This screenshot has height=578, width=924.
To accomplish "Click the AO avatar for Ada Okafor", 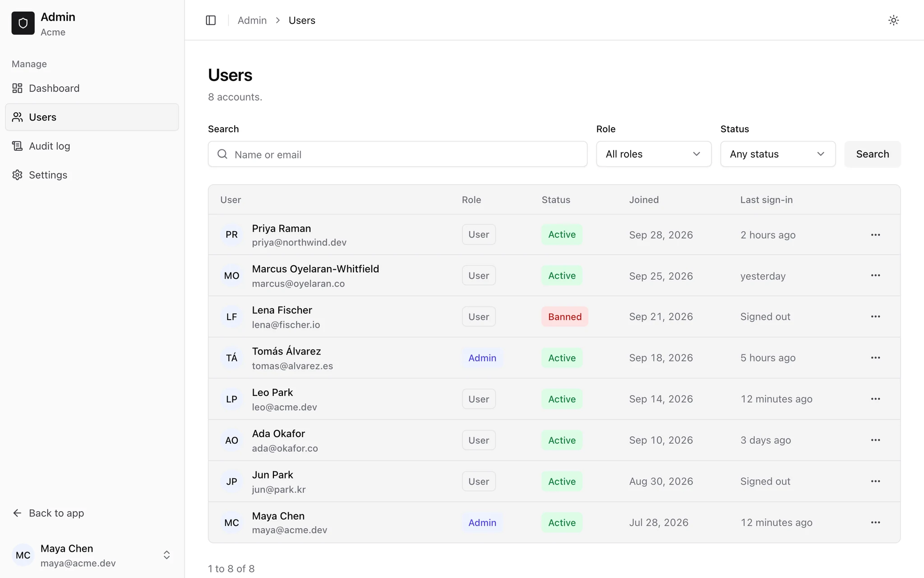I will pos(231,440).
